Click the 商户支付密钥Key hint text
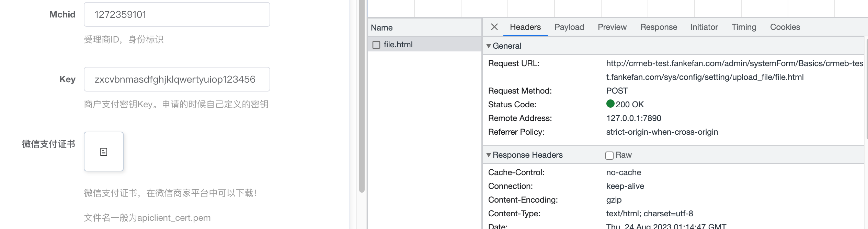The width and height of the screenshot is (868, 229). pyautogui.click(x=176, y=104)
